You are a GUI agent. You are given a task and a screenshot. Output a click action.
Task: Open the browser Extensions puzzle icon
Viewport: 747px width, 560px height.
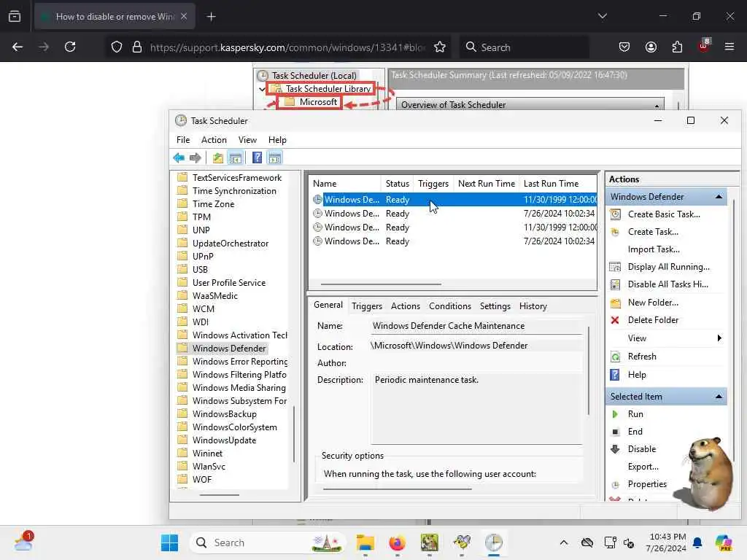(x=677, y=47)
